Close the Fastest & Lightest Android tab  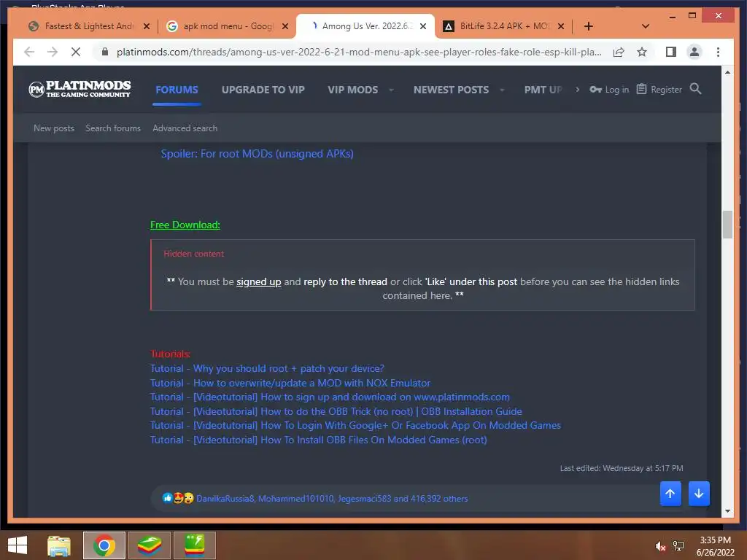[146, 26]
